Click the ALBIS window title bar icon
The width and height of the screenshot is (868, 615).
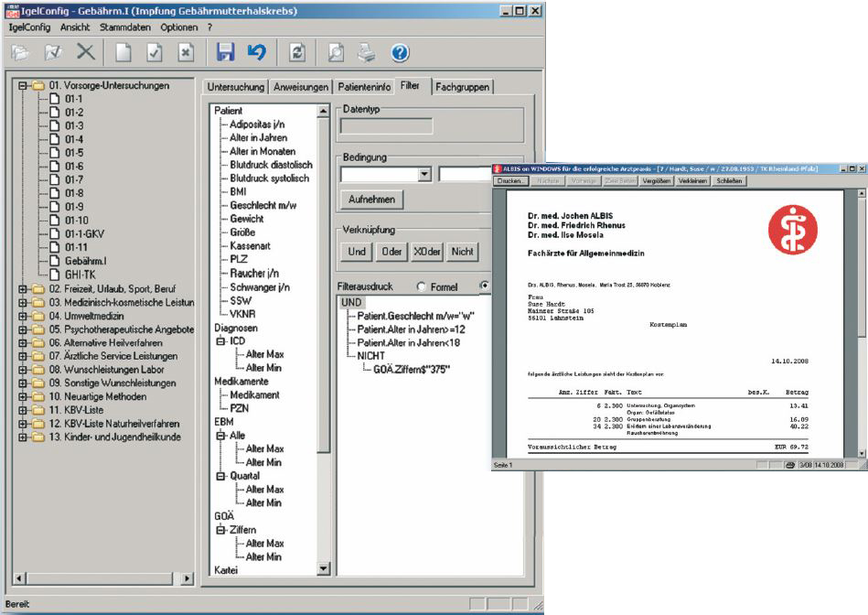point(498,169)
